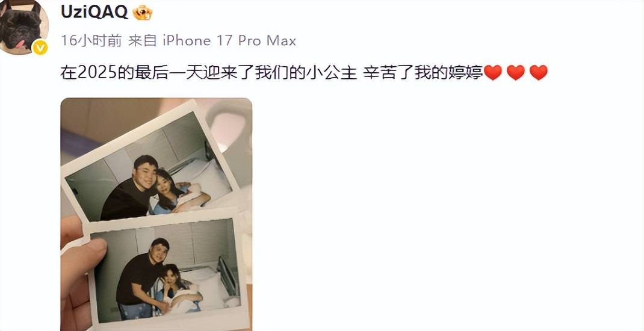The width and height of the screenshot is (644, 331).
Task: Open the attached photo thumbnail
Action: coord(156,214)
